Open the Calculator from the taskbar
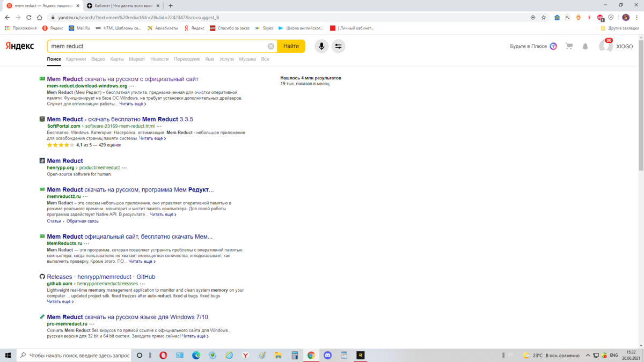Viewport: 644px width, 362px height. click(x=295, y=355)
